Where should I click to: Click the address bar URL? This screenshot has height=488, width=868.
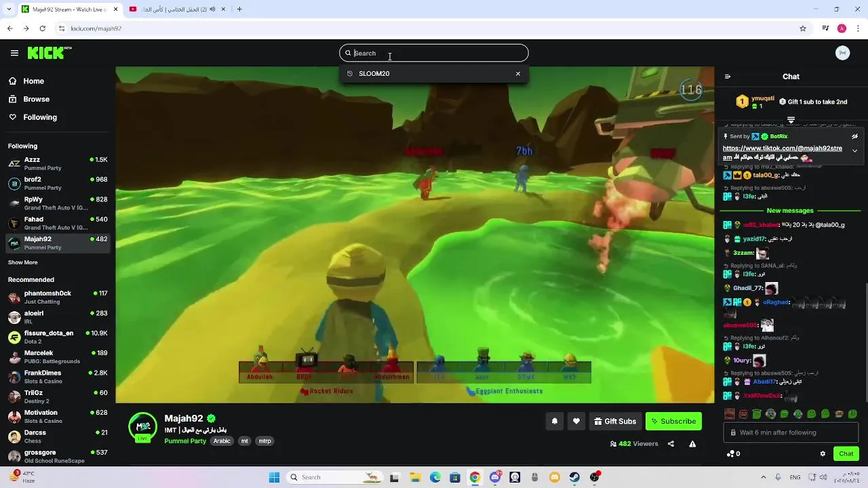96,28
